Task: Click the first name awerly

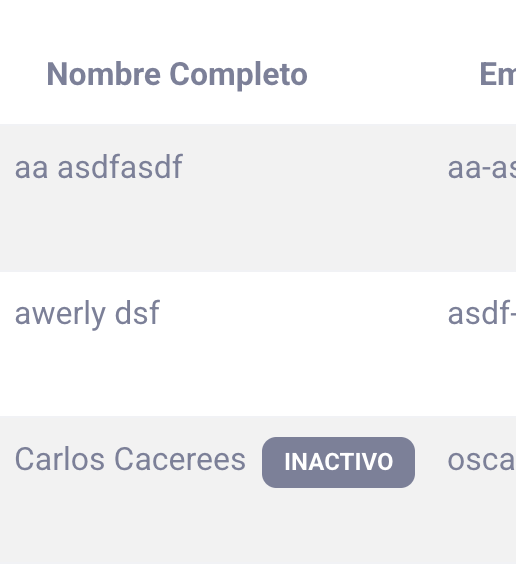Action: click(x=60, y=315)
